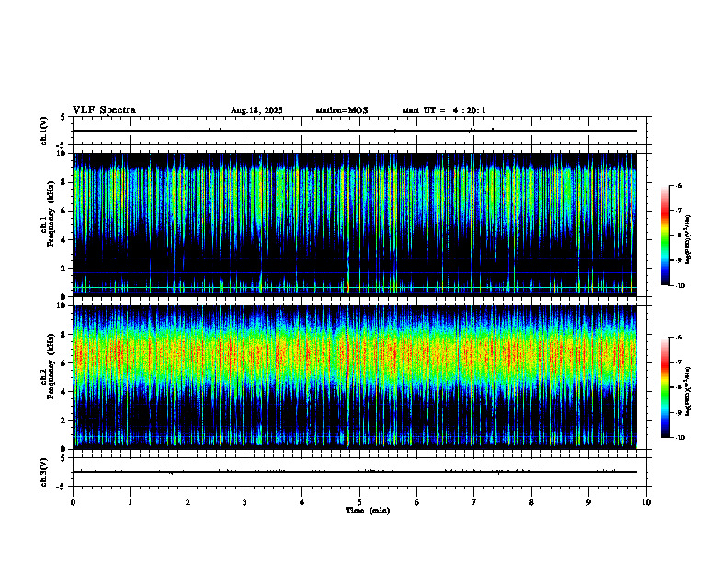The height and width of the screenshot is (563, 728).
Task: Select the date text "Aug.18, 2025"
Action: [256, 110]
